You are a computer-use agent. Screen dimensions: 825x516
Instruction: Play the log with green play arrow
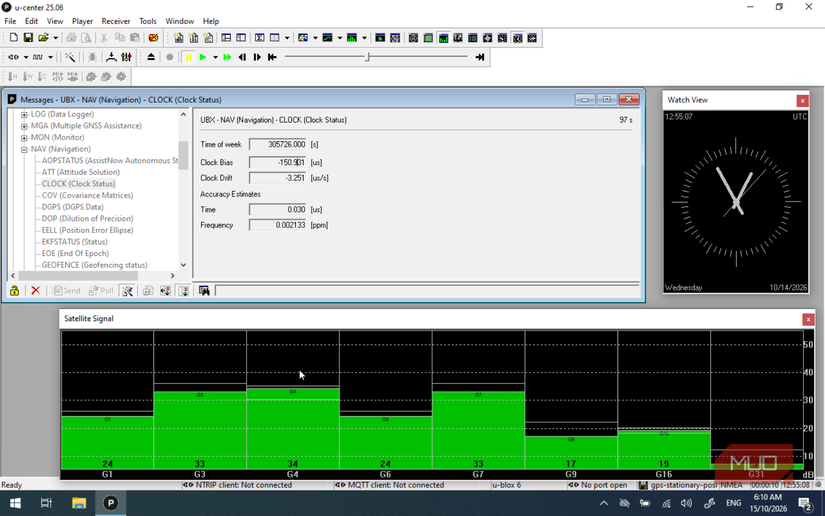(x=203, y=57)
